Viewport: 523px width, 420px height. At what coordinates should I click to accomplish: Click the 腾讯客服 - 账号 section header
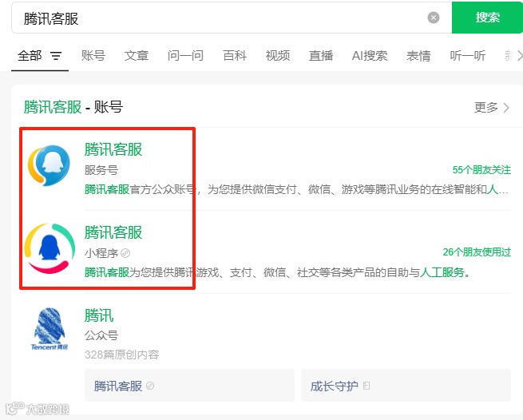click(x=73, y=107)
